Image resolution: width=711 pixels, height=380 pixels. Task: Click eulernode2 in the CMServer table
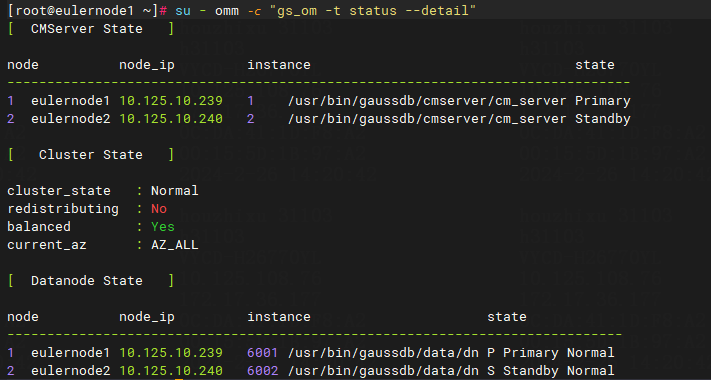[71, 119]
